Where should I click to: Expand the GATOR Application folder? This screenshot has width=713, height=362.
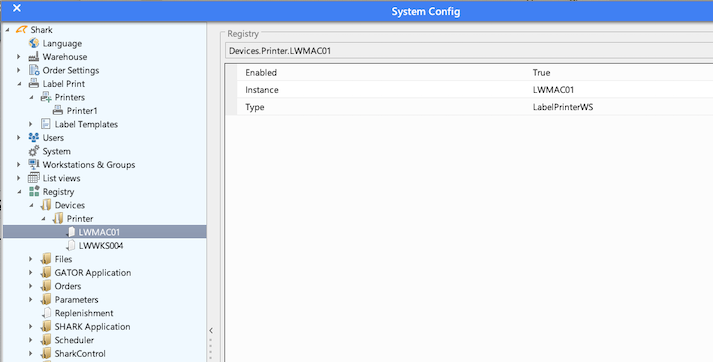coord(31,272)
